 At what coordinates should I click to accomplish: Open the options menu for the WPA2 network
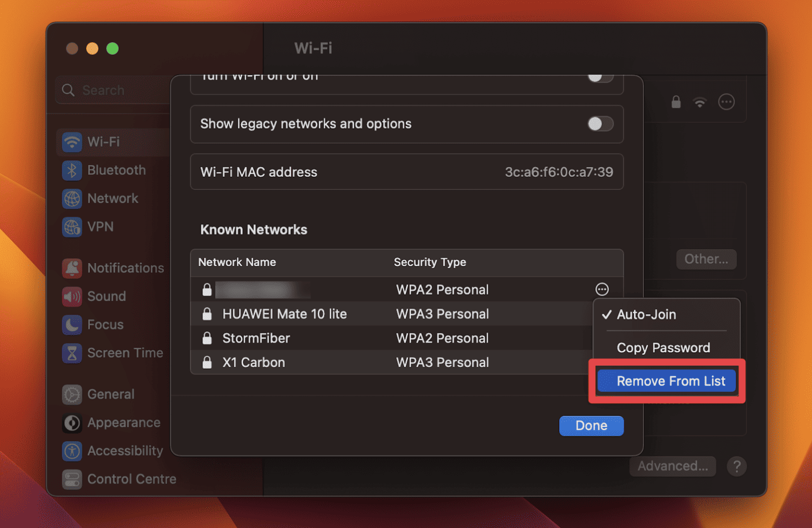[602, 289]
